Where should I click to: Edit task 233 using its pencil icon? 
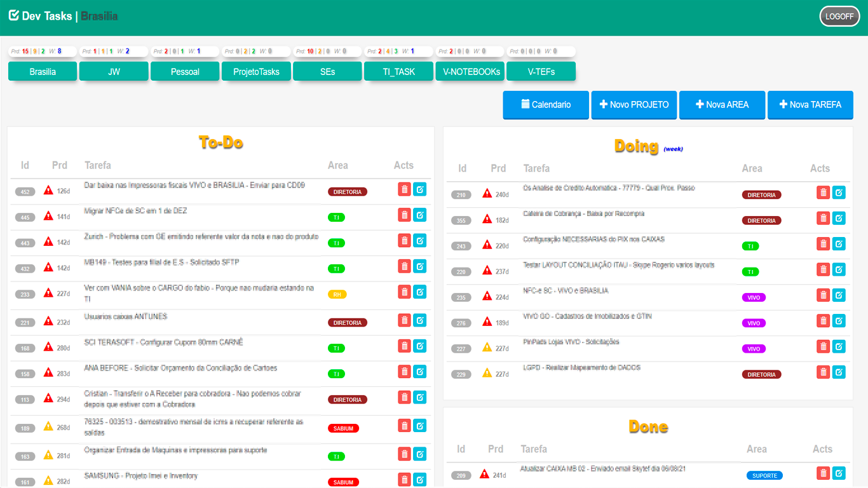click(419, 292)
